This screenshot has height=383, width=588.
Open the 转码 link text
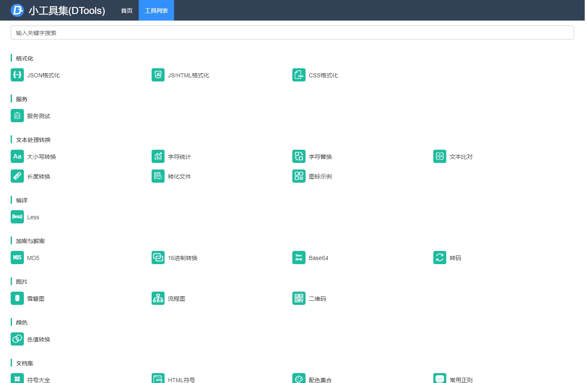tap(455, 258)
